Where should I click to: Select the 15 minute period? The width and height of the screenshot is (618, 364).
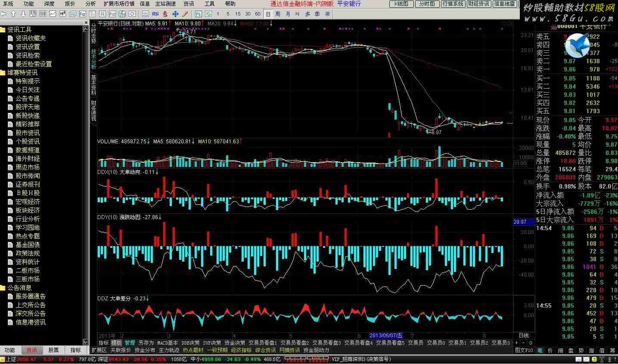click(238, 14)
